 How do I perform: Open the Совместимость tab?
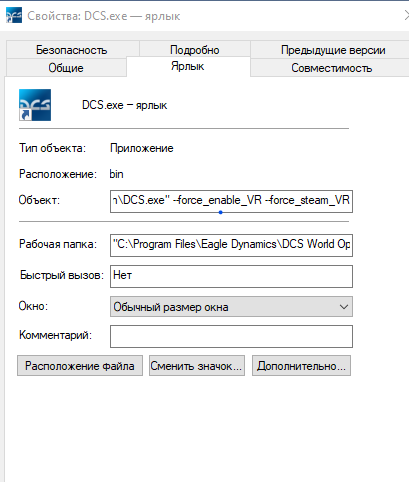pyautogui.click(x=331, y=68)
